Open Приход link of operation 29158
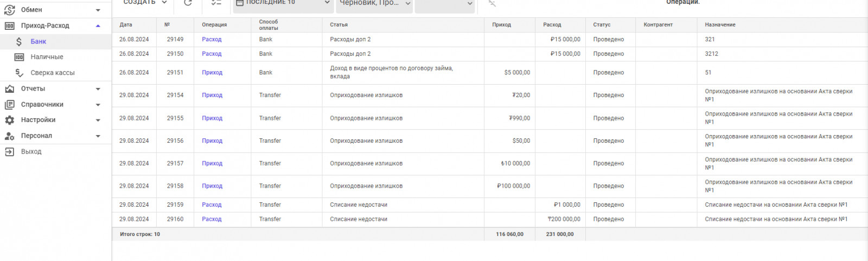 coord(212,186)
